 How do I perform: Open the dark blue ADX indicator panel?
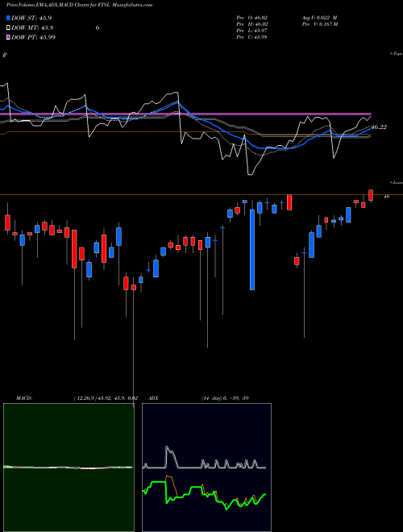[x=206, y=468]
